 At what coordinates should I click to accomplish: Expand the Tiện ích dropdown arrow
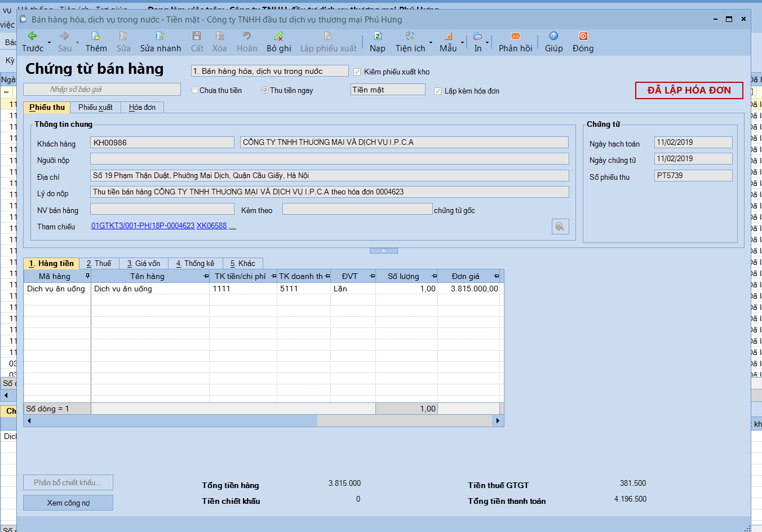(x=431, y=43)
